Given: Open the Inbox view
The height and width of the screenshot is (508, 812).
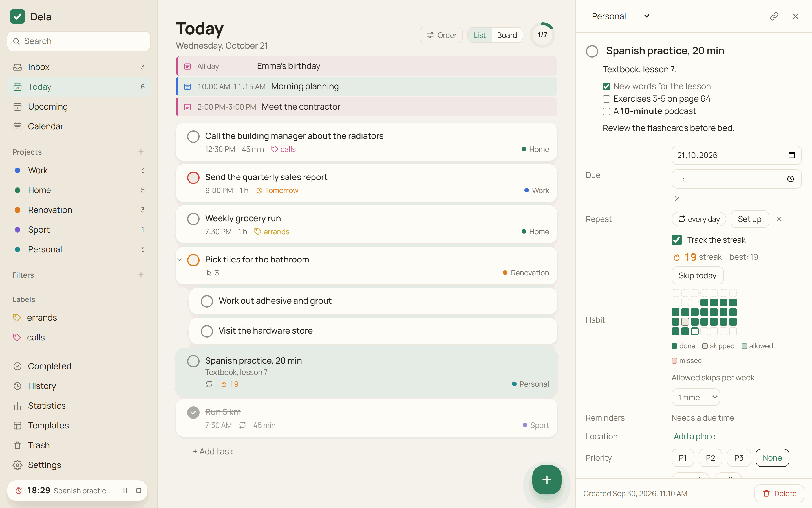Looking at the screenshot, I should pos(78,67).
